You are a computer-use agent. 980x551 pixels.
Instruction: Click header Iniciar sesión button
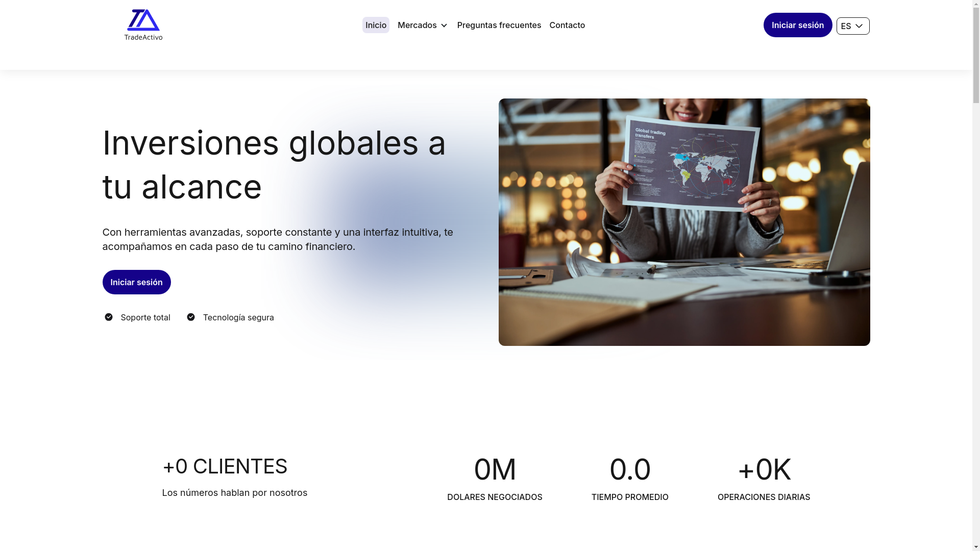coord(797,25)
